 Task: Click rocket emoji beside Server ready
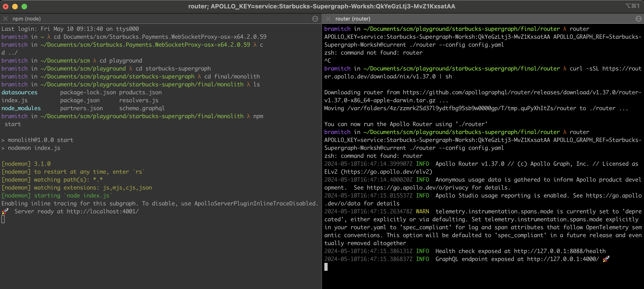(x=5, y=211)
